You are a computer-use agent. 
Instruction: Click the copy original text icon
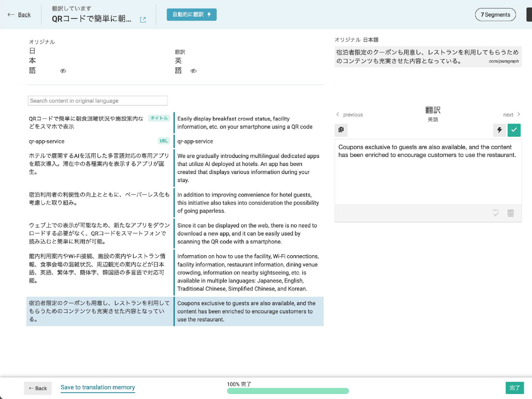point(341,130)
